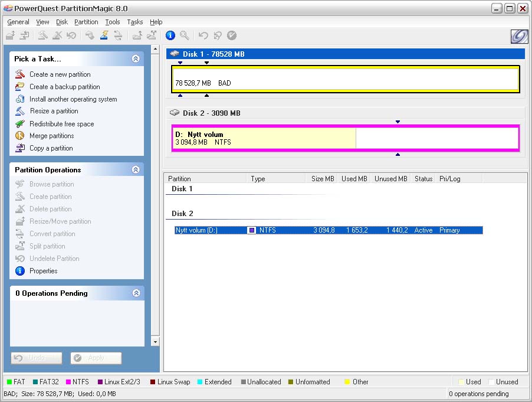Open the Partition menu

coord(86,22)
